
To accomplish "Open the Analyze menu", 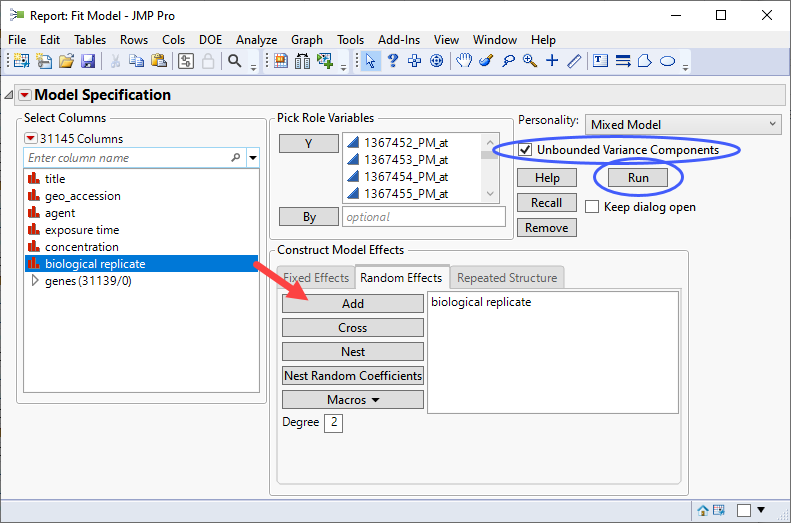I will (x=256, y=40).
